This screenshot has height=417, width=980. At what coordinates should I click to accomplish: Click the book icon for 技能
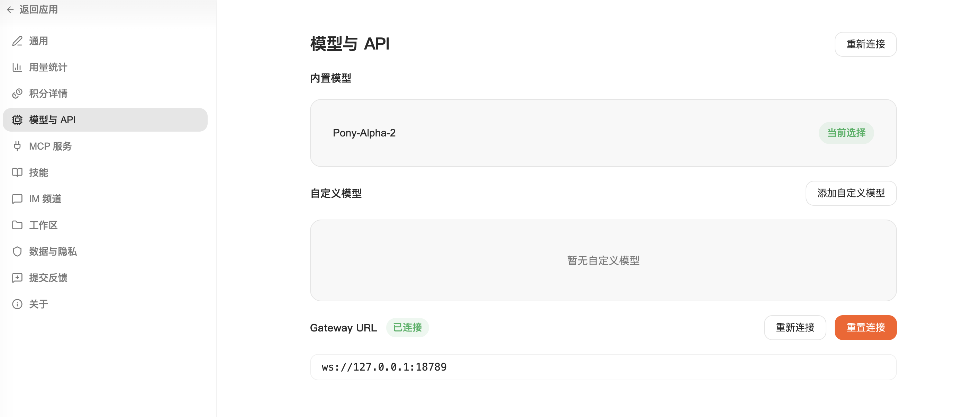point(17,172)
